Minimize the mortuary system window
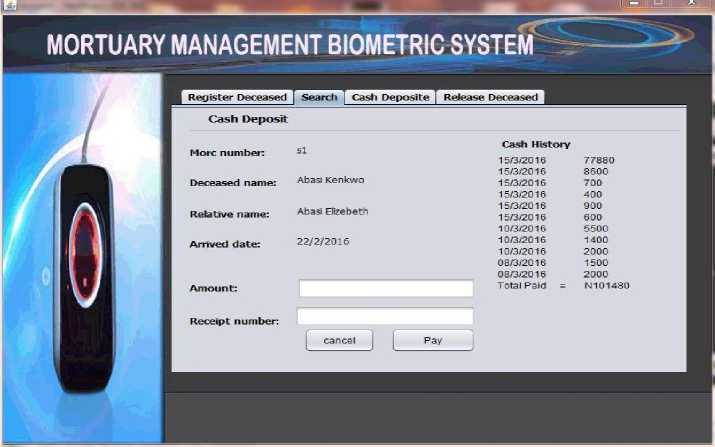This screenshot has height=447, width=715. pyautogui.click(x=634, y=4)
